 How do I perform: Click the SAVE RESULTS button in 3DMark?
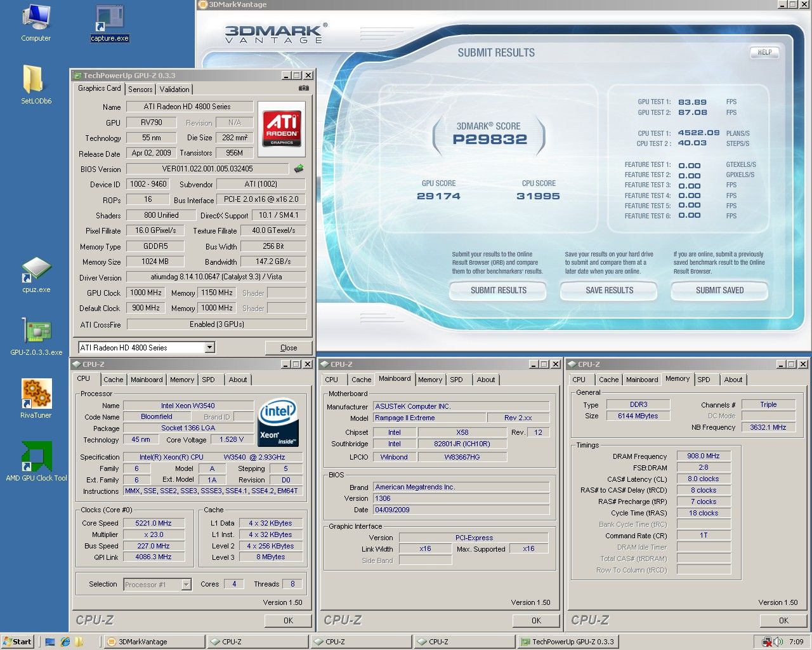click(609, 291)
